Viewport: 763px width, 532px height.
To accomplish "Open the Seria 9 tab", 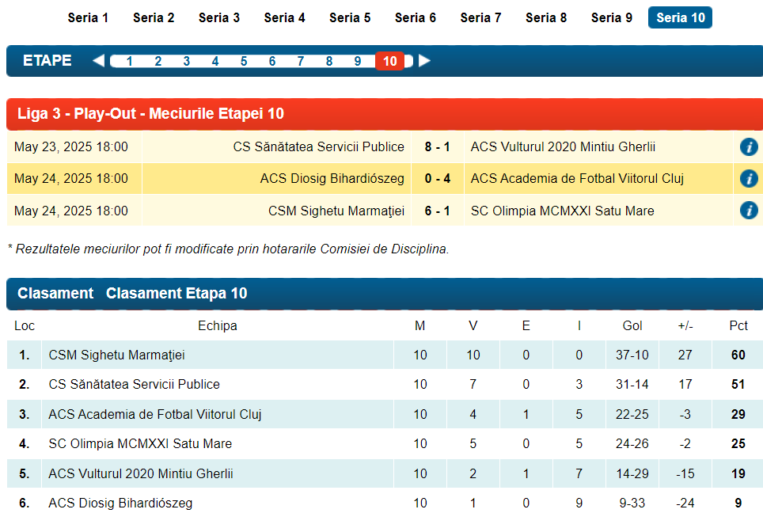I will (611, 17).
